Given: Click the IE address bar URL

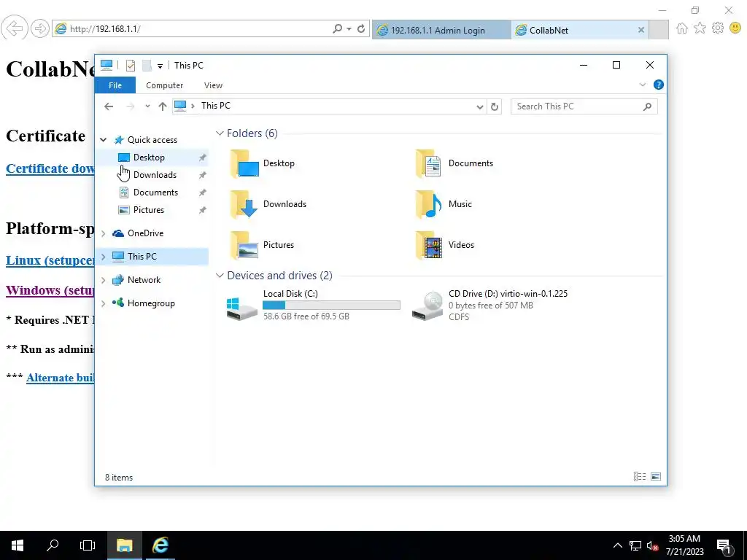Looking at the screenshot, I should 105,29.
